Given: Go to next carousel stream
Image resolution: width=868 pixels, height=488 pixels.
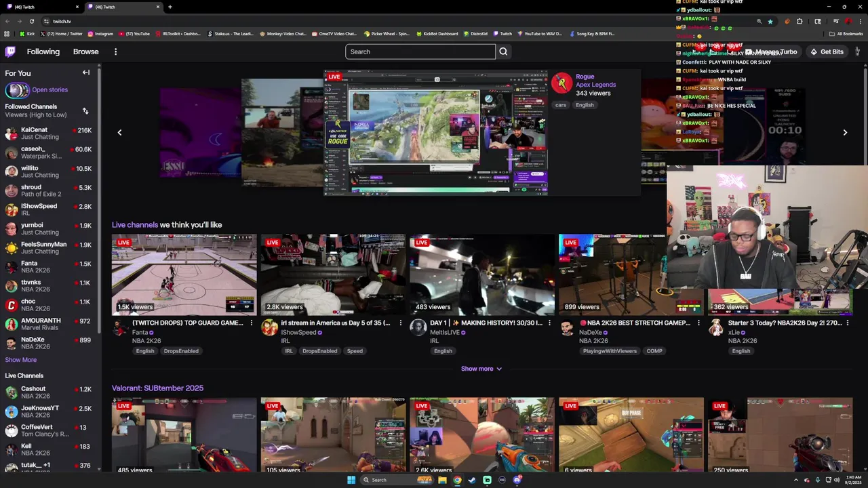Looking at the screenshot, I should point(845,133).
